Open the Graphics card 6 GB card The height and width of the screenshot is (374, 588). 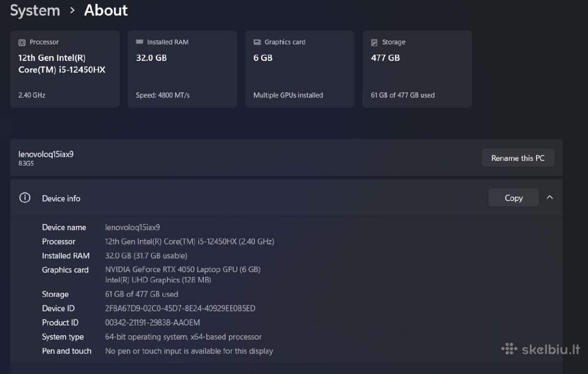tap(300, 69)
